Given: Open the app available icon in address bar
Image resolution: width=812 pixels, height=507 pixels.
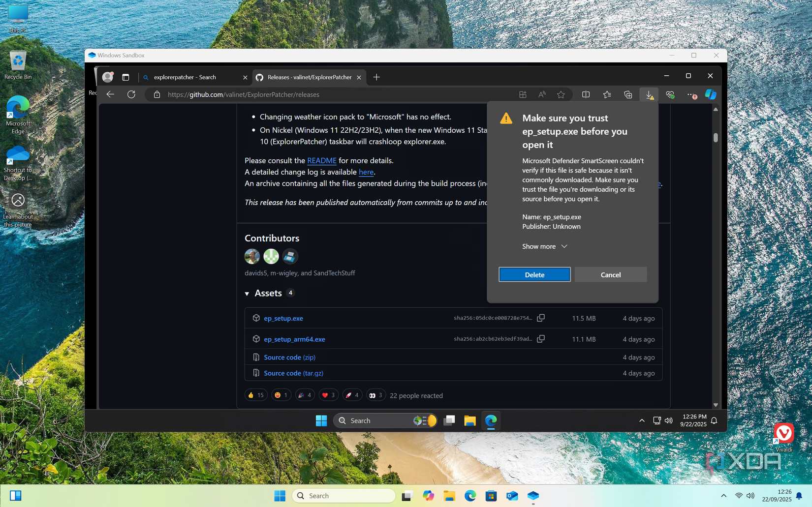Looking at the screenshot, I should tap(523, 94).
